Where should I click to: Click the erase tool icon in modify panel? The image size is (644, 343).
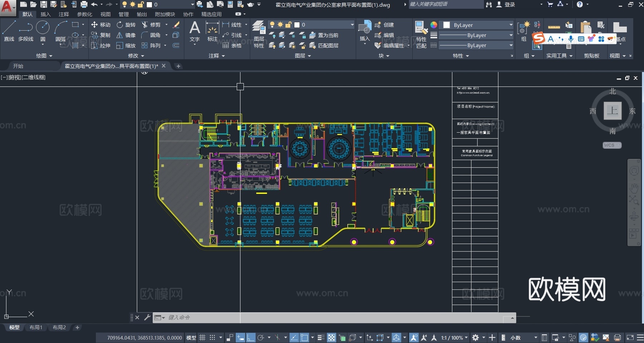[x=176, y=25]
